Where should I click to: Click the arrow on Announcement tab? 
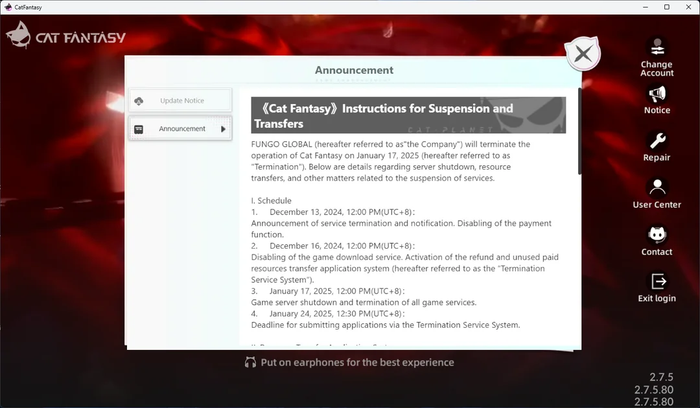(223, 129)
